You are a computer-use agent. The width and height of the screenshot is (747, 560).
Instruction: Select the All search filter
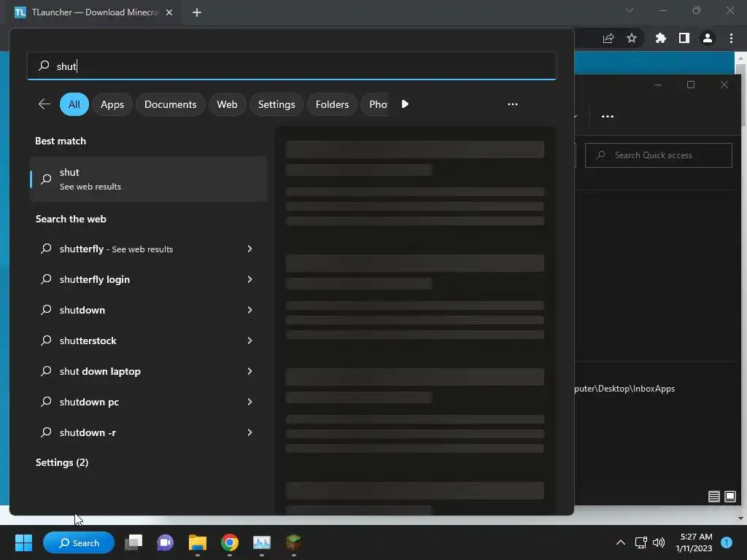coord(74,104)
